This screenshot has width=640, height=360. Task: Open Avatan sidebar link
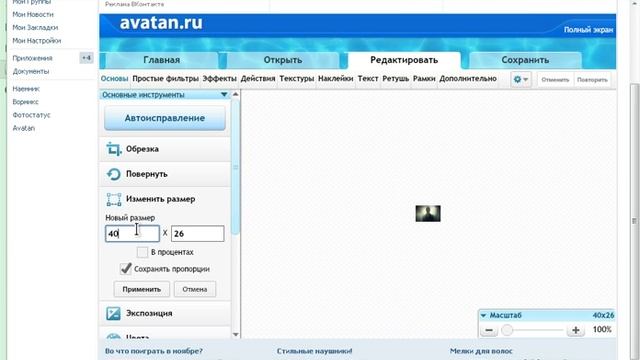coord(24,128)
